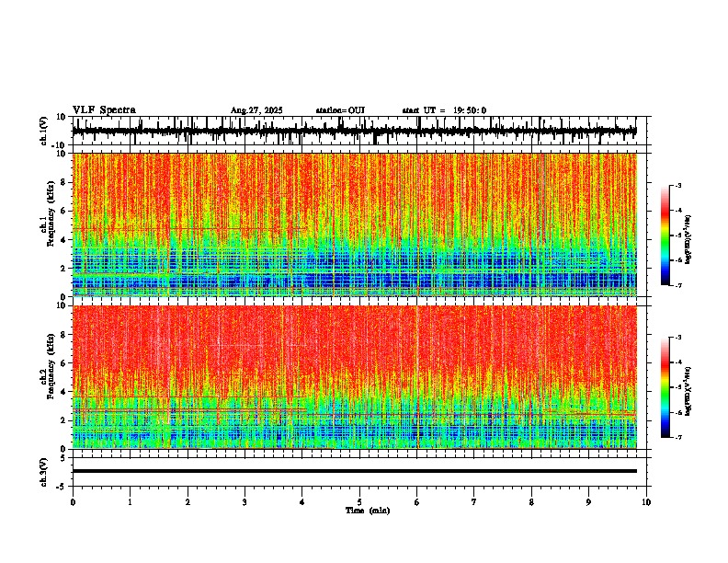Screen dimensions: 728x563
Task: Click the ch.1 color scale bar
Action: click(x=665, y=236)
